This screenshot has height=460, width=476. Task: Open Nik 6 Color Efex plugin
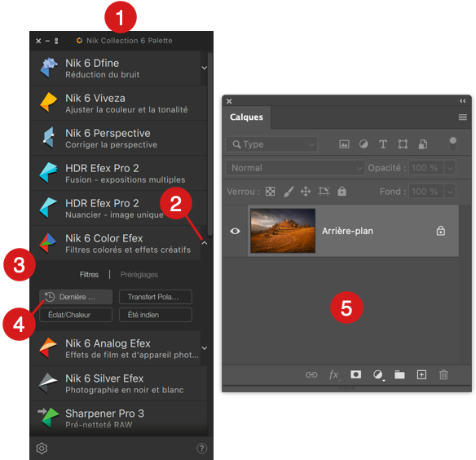click(x=116, y=243)
